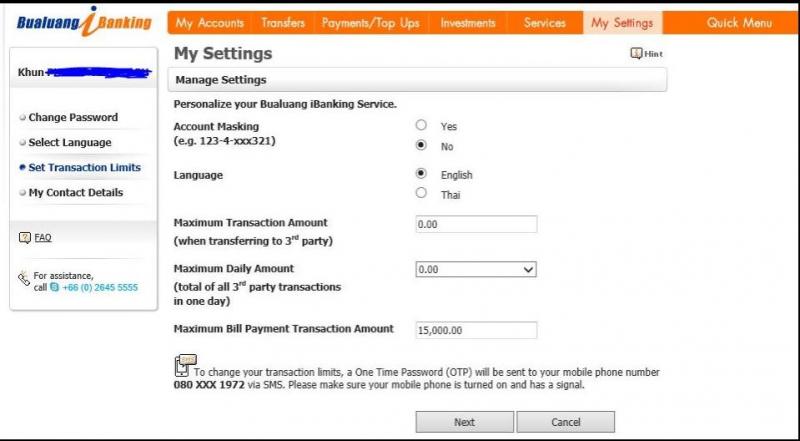Image resolution: width=800 pixels, height=441 pixels.
Task: Click the FAQ question mark icon
Action: click(25, 237)
